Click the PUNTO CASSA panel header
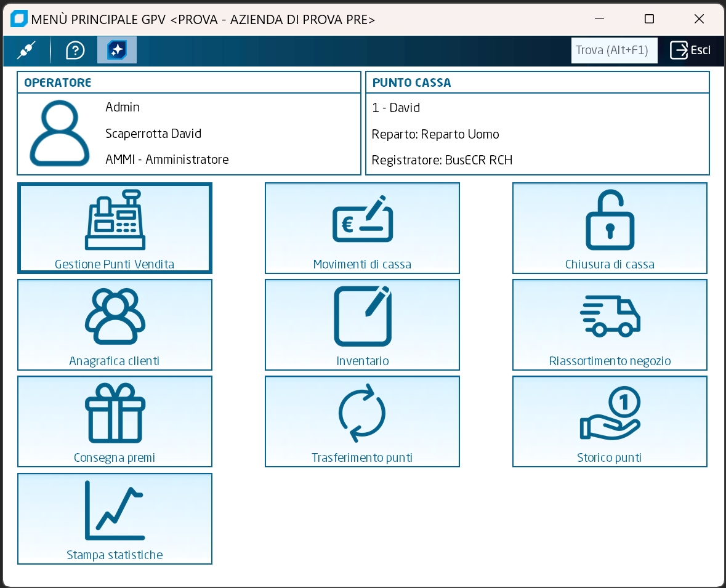This screenshot has height=588, width=726. pos(411,83)
